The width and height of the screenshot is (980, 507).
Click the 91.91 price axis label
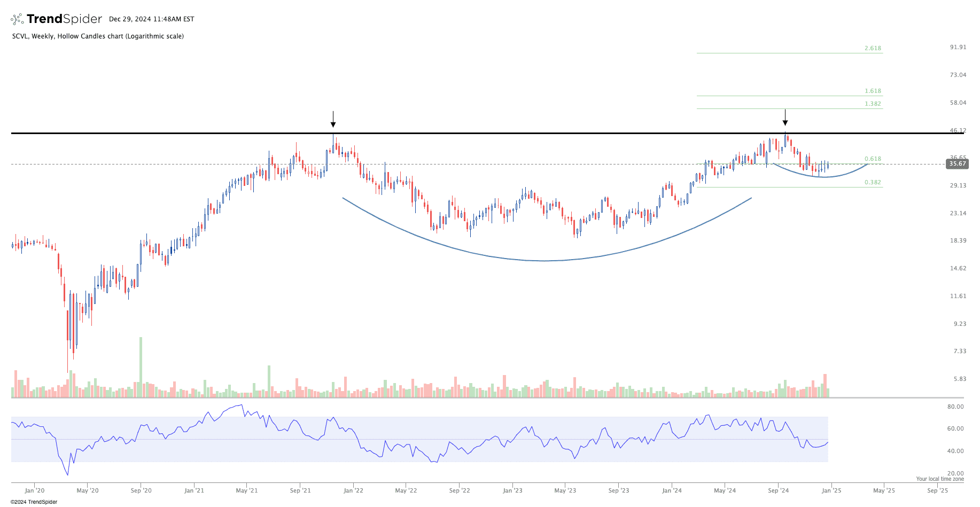(x=958, y=48)
